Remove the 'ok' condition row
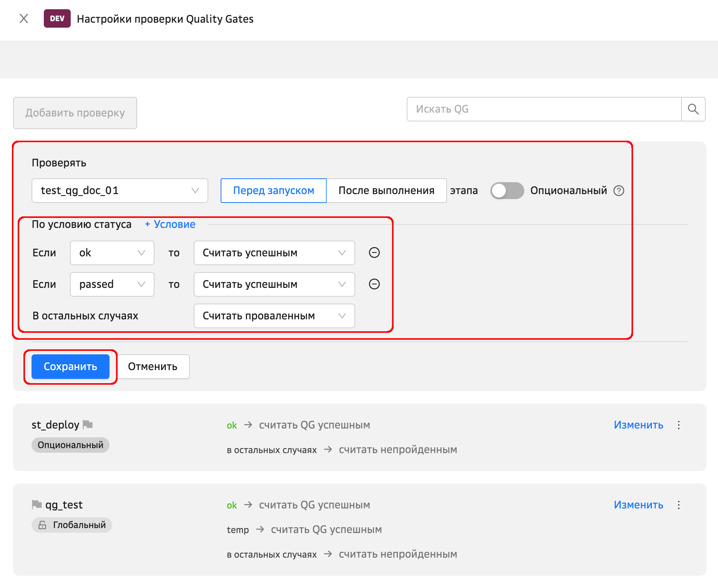This screenshot has height=588, width=718. tap(374, 252)
